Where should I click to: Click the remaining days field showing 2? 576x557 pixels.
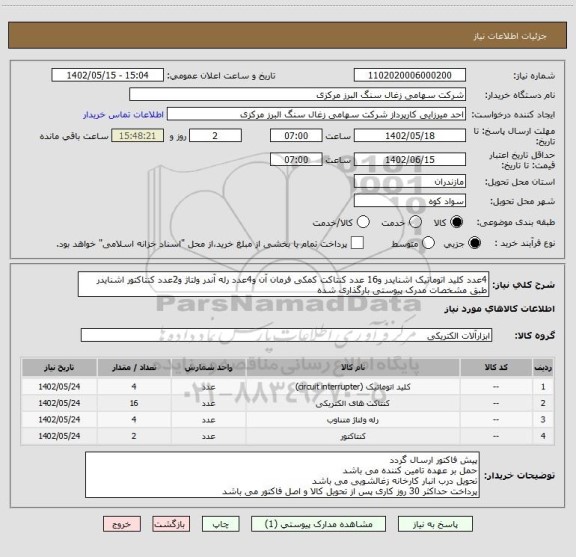(215, 136)
